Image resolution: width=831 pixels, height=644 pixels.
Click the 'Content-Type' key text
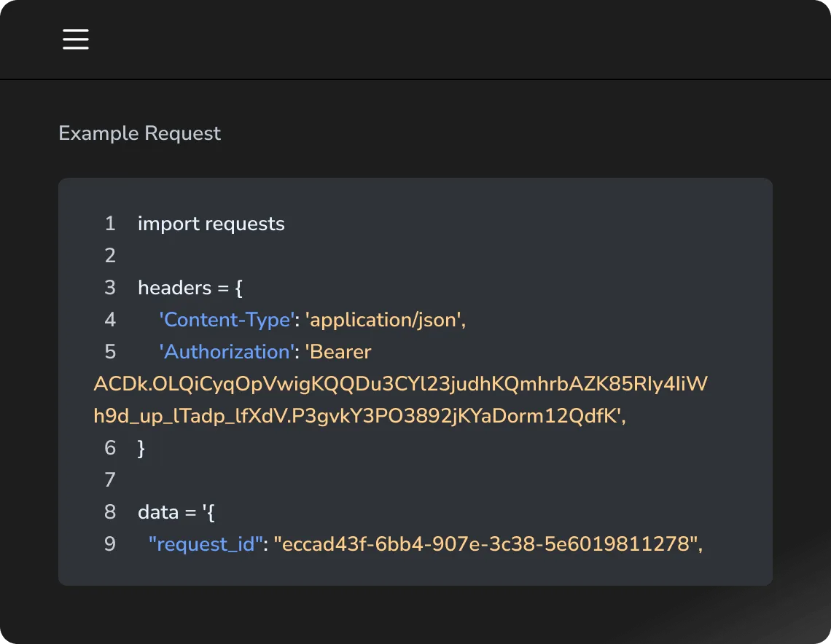click(x=225, y=320)
